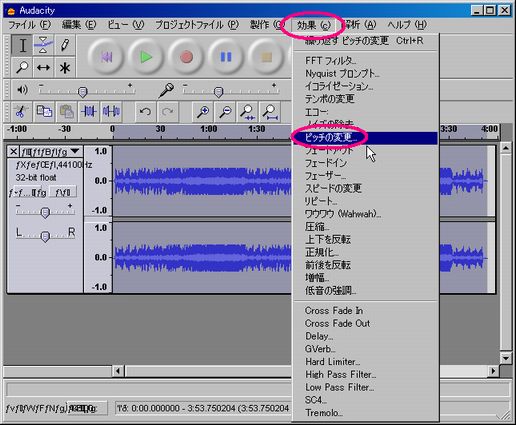Choose GVerb effect

tap(365, 349)
